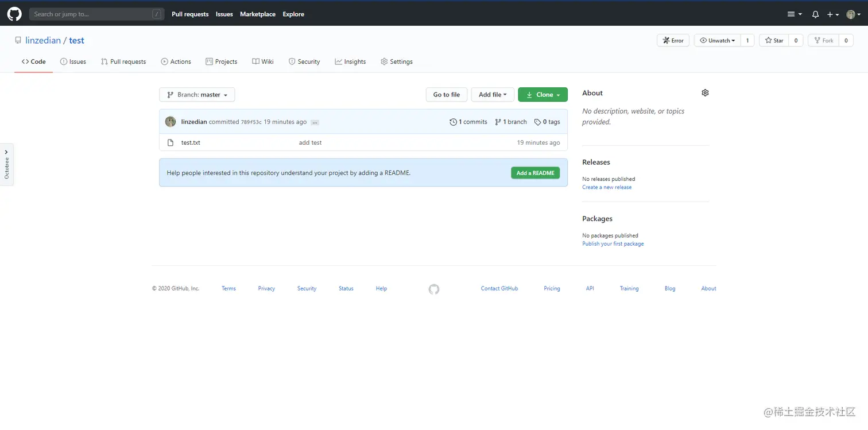Open the add test commit message

[311, 142]
